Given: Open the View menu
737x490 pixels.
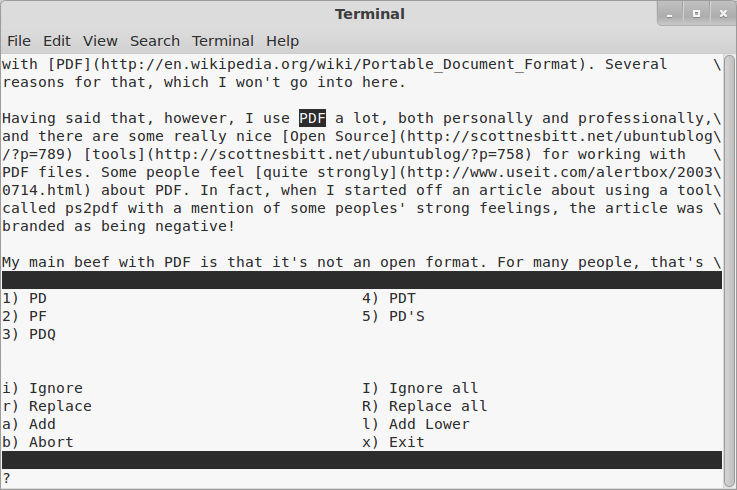Looking at the screenshot, I should pos(100,41).
